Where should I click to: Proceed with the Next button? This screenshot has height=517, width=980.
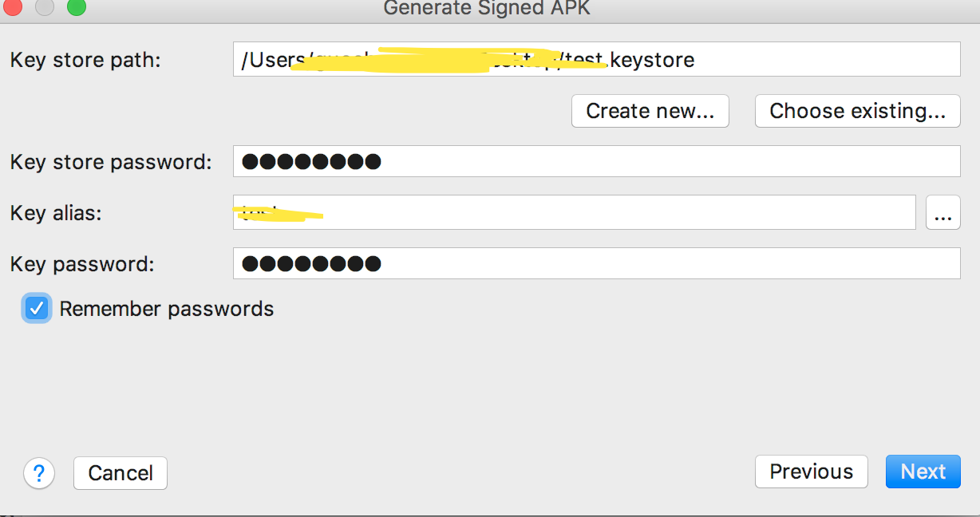(x=923, y=472)
